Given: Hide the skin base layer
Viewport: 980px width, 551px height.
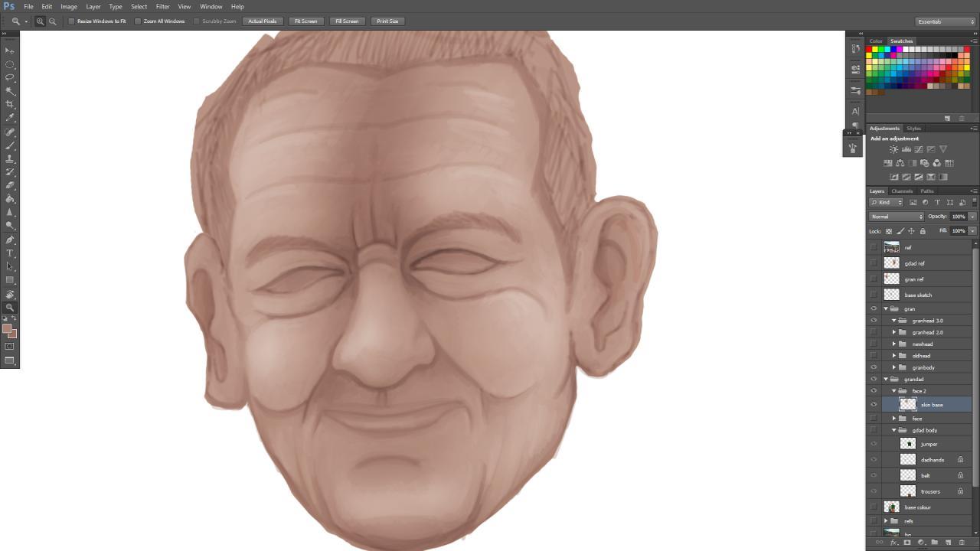Looking at the screenshot, I should click(x=874, y=405).
